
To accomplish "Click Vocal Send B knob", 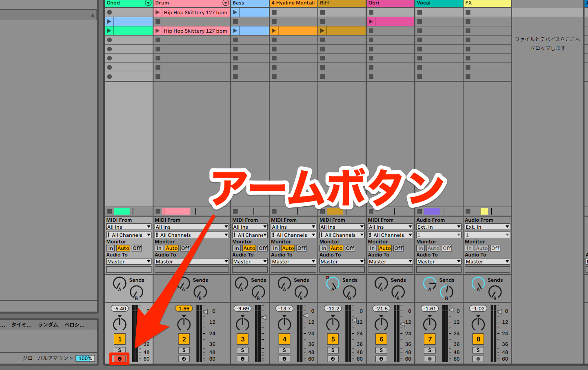I will point(446,292).
